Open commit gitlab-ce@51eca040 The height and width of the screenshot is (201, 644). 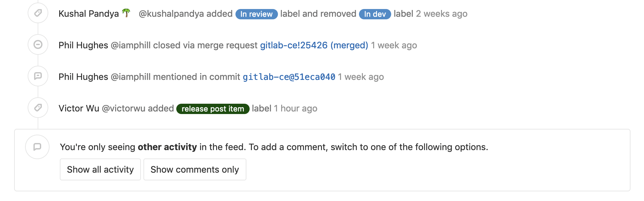tap(288, 77)
